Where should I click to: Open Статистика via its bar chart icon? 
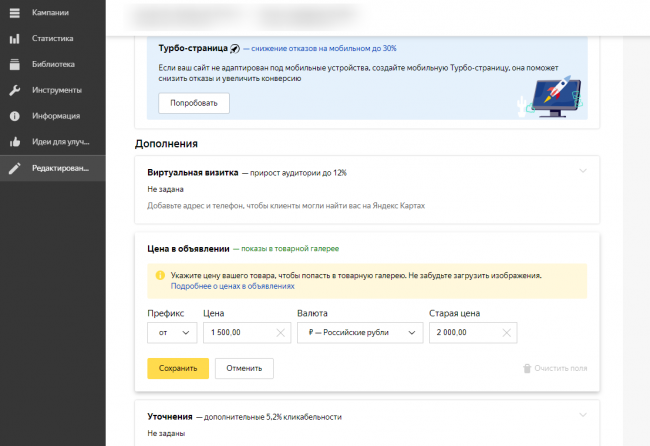[x=14, y=39]
